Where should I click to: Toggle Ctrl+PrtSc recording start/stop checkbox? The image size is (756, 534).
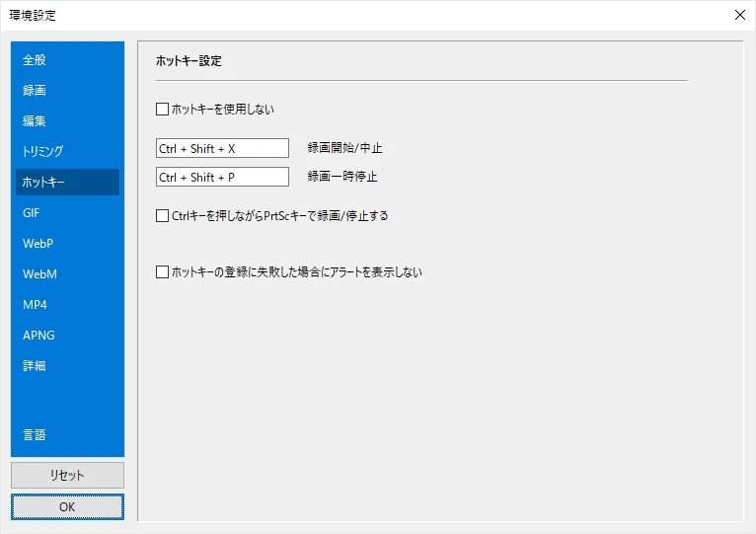[163, 215]
